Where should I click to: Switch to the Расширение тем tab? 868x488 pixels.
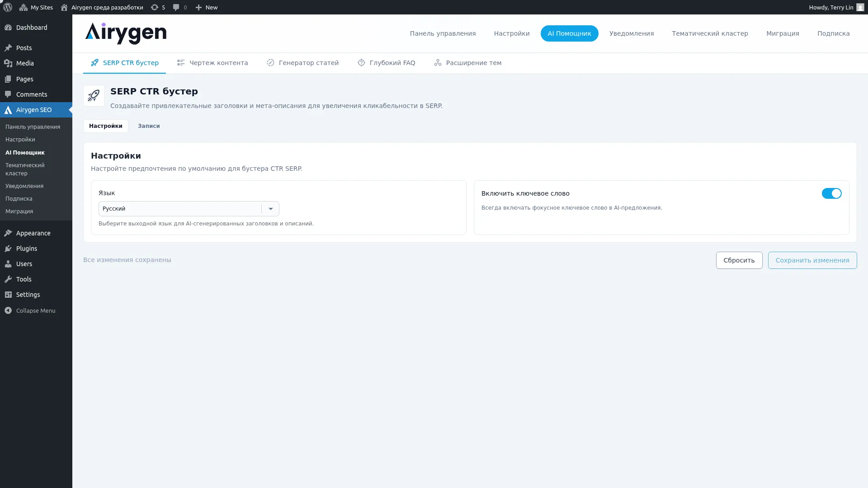coord(467,63)
